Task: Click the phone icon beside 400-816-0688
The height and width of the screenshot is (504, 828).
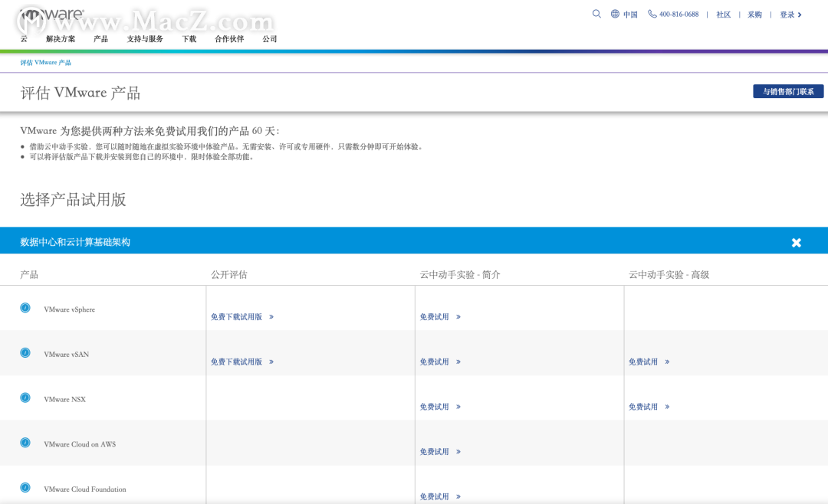Action: tap(652, 14)
